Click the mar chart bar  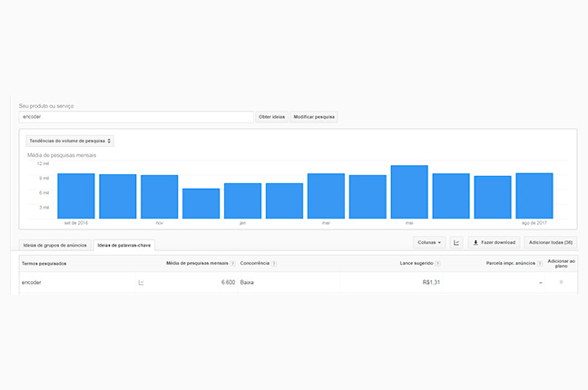(x=326, y=196)
